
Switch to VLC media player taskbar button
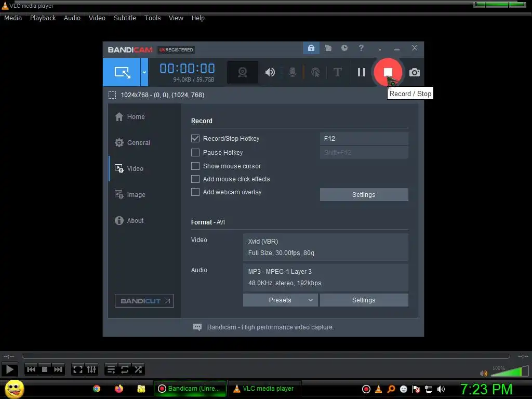(x=264, y=389)
